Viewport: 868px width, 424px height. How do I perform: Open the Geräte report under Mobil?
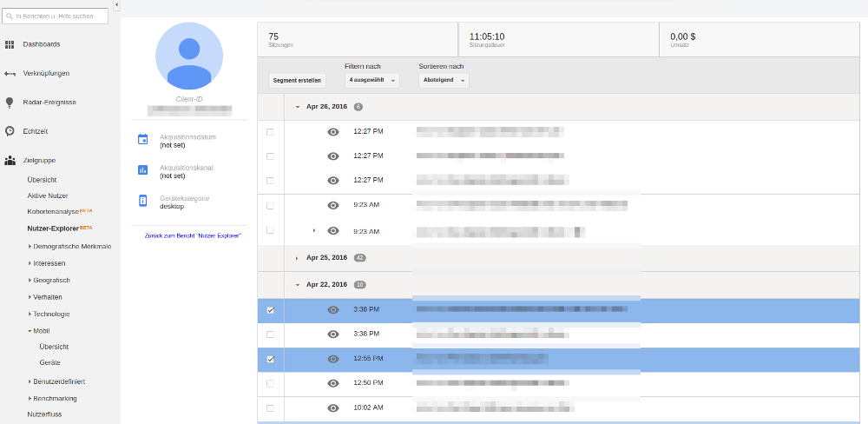click(x=49, y=362)
